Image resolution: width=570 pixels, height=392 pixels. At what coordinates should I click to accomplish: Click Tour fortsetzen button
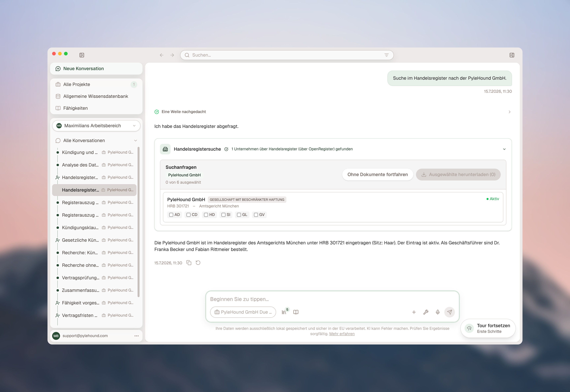click(488, 328)
